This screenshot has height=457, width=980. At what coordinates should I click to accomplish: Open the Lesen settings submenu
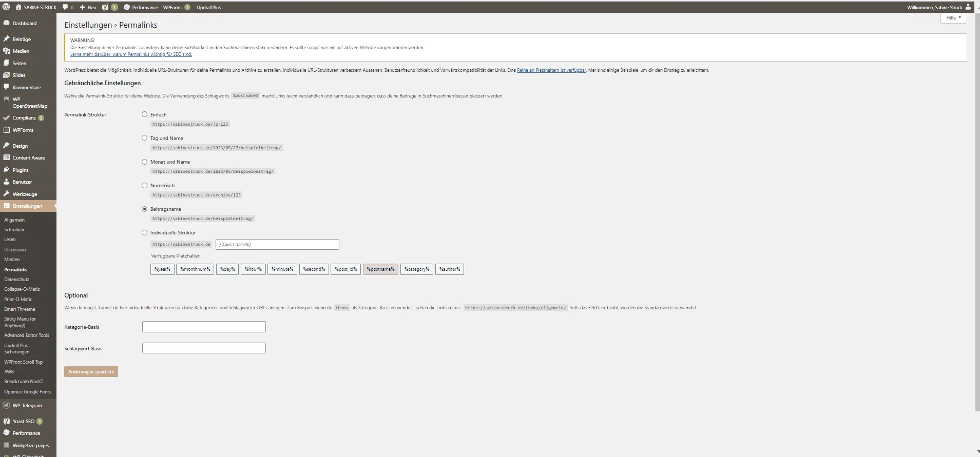(x=10, y=240)
